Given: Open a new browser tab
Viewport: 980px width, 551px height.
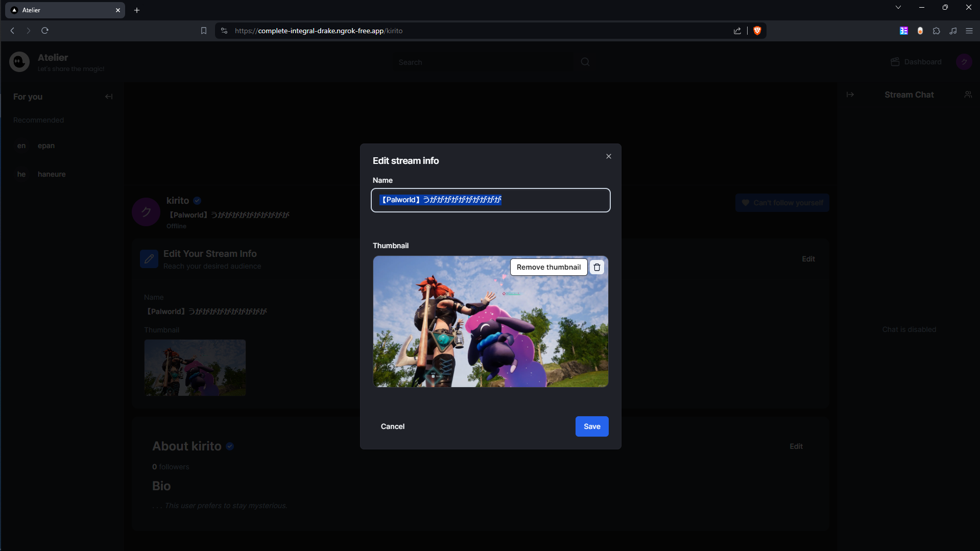Looking at the screenshot, I should coord(137,10).
